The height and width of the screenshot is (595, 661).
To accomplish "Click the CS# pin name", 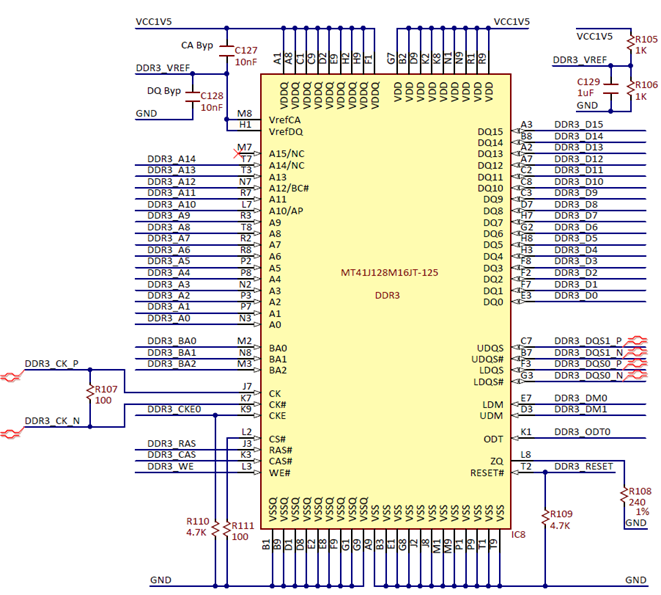I will click(277, 439).
